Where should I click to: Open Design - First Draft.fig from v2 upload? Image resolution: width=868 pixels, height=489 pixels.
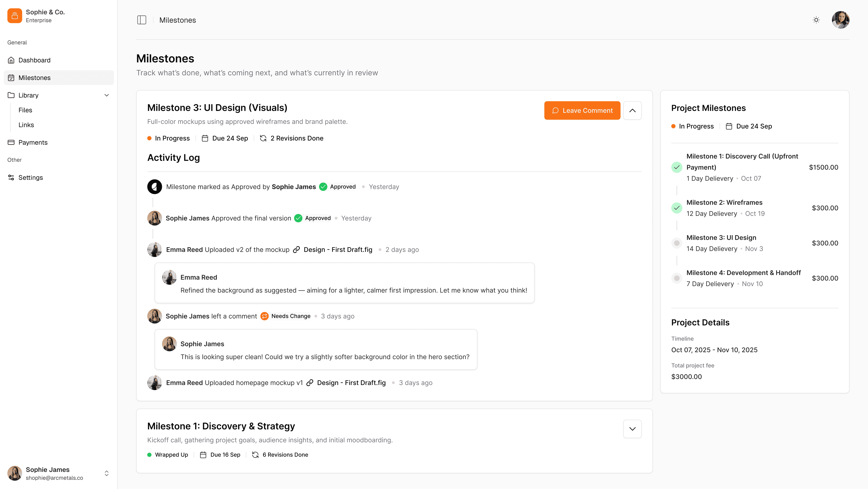coord(338,250)
